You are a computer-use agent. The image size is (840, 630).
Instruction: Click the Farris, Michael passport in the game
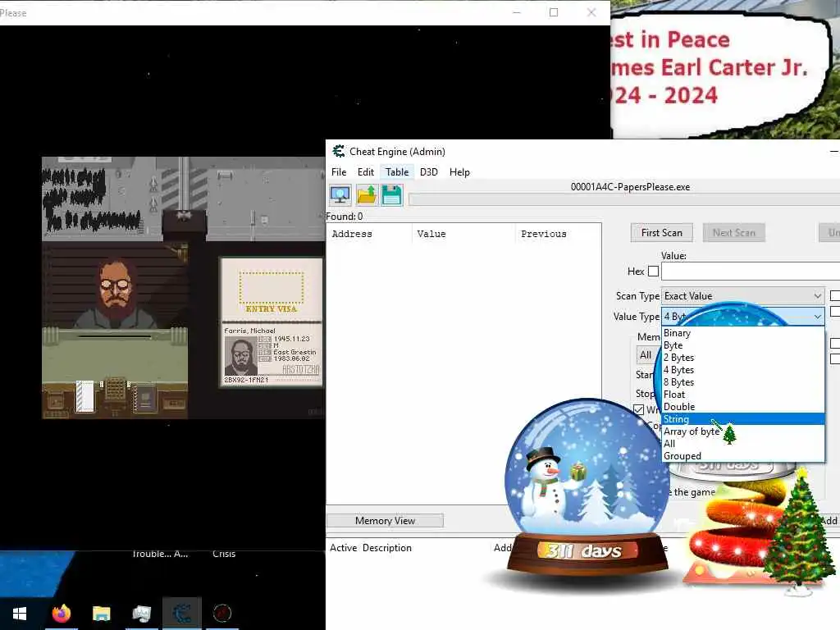(272, 354)
